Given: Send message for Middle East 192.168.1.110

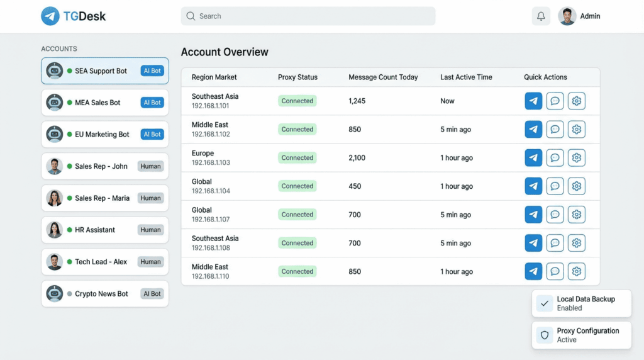Looking at the screenshot, I should [x=533, y=271].
